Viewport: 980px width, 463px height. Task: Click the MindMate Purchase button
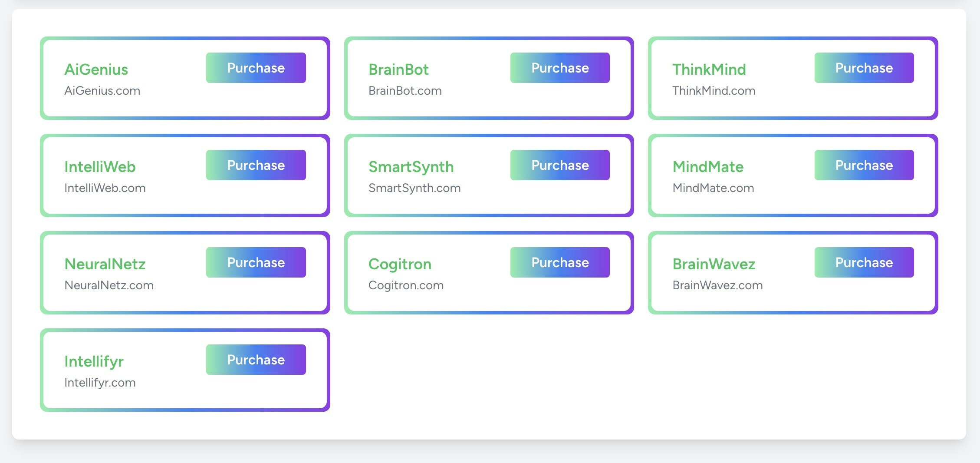[x=864, y=165]
